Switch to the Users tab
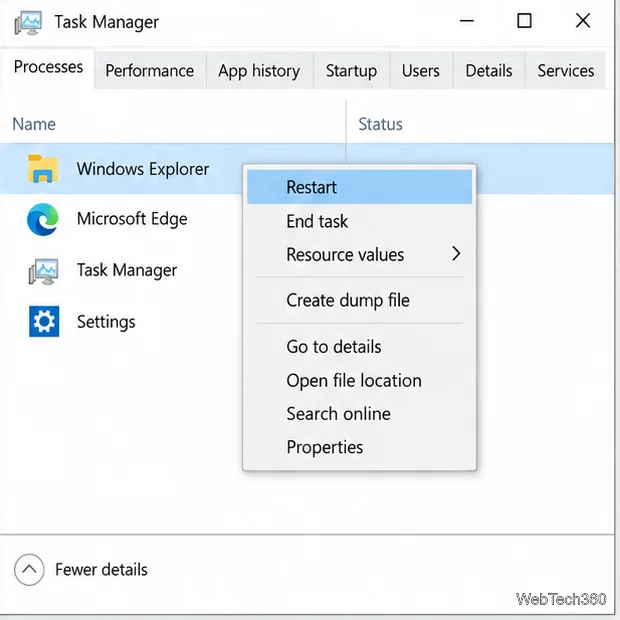The image size is (620, 620). 421,71
